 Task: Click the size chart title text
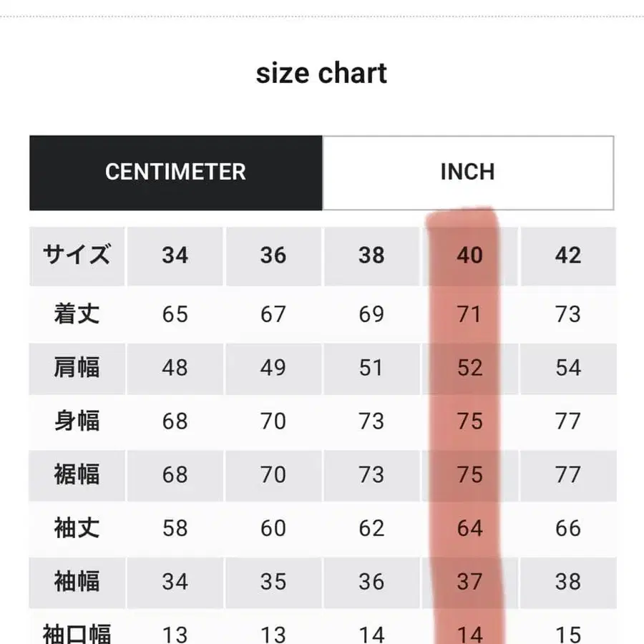322,72
